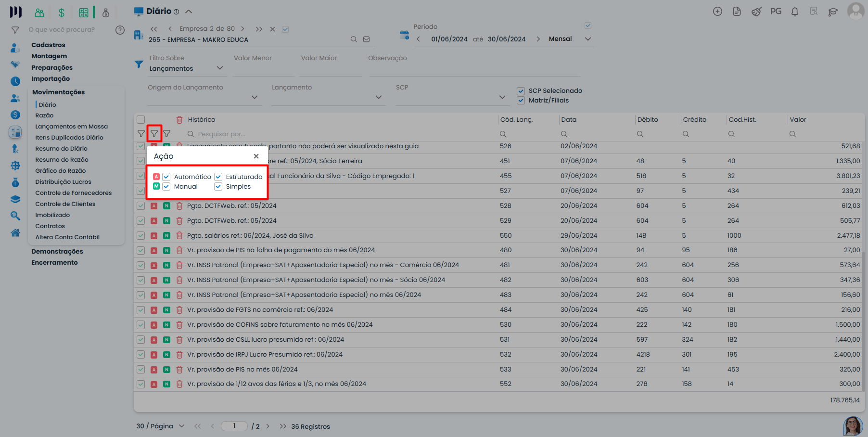Open the Mensal period dropdown
This screenshot has width=868, height=437.
587,39
